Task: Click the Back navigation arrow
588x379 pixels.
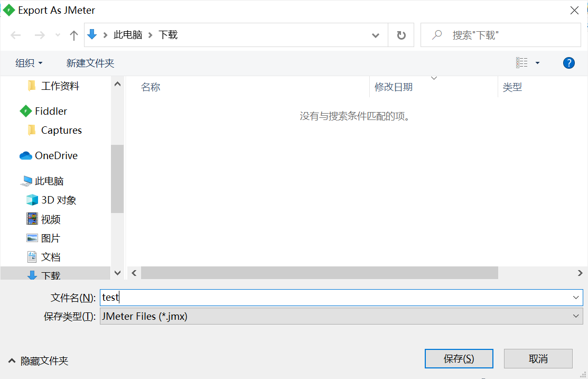Action: pos(16,35)
